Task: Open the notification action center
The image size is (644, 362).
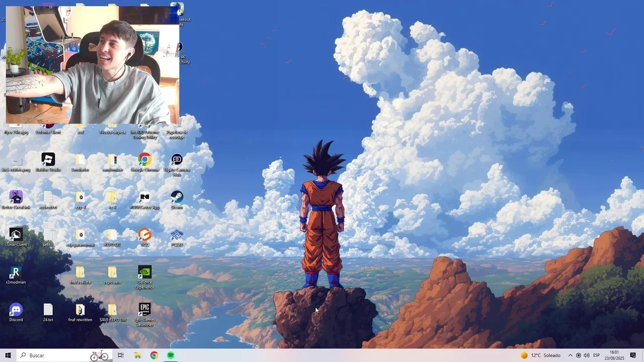Action: click(633, 355)
